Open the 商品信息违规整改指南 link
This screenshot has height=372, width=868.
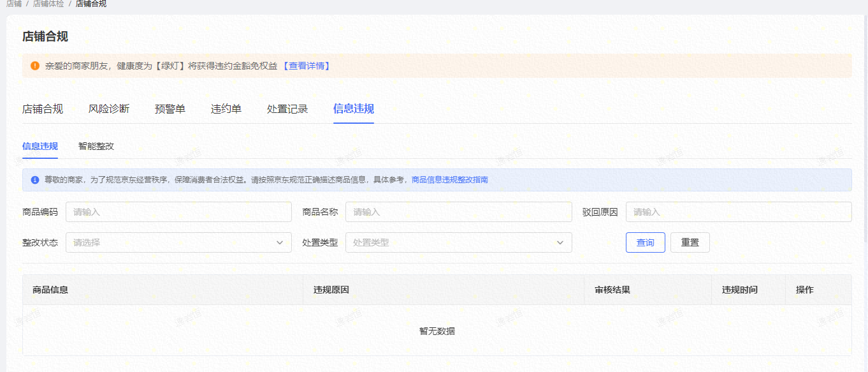(x=450, y=180)
